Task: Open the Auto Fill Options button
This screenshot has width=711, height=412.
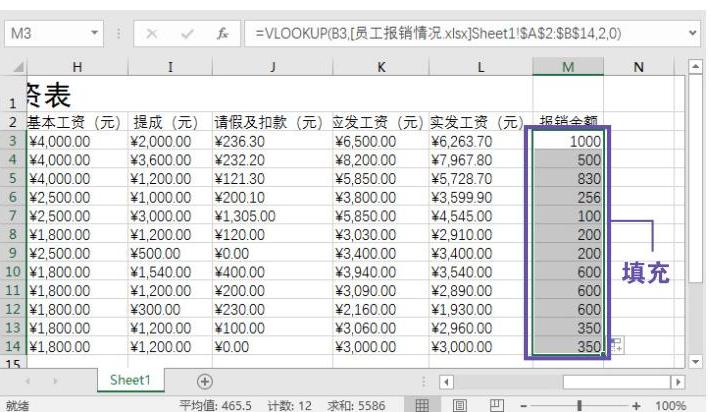Action: [x=616, y=345]
